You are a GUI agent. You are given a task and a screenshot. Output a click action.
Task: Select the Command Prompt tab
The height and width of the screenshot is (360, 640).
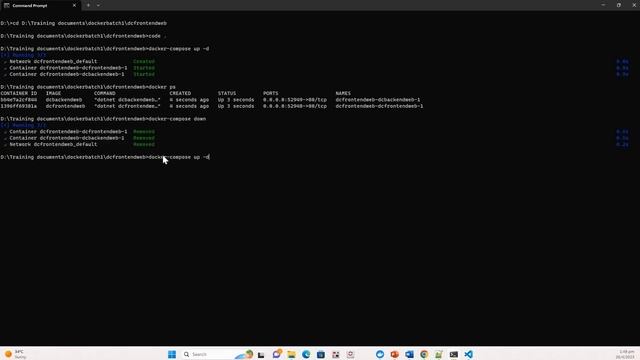tap(40, 5)
